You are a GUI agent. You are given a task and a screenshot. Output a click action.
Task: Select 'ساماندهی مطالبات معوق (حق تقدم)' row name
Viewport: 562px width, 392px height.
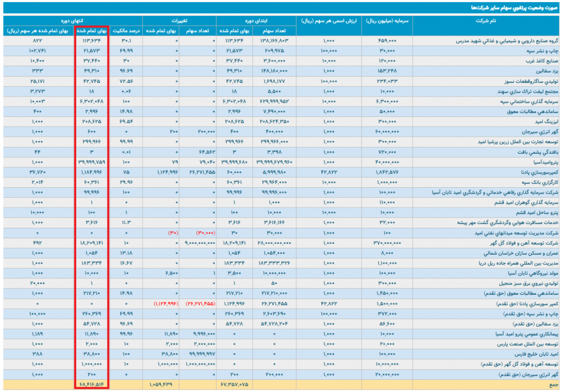pyautogui.click(x=521, y=293)
